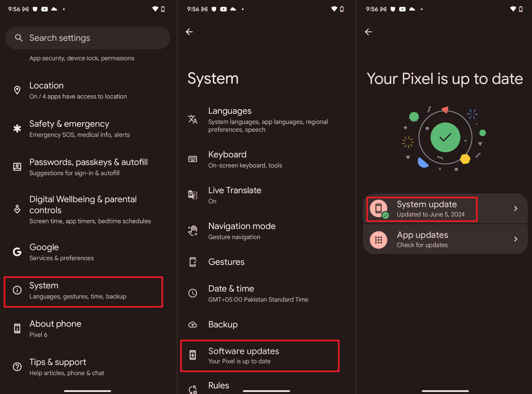Click "Updated to June 5, 2024" text
This screenshot has height=394, width=532.
click(x=431, y=214)
